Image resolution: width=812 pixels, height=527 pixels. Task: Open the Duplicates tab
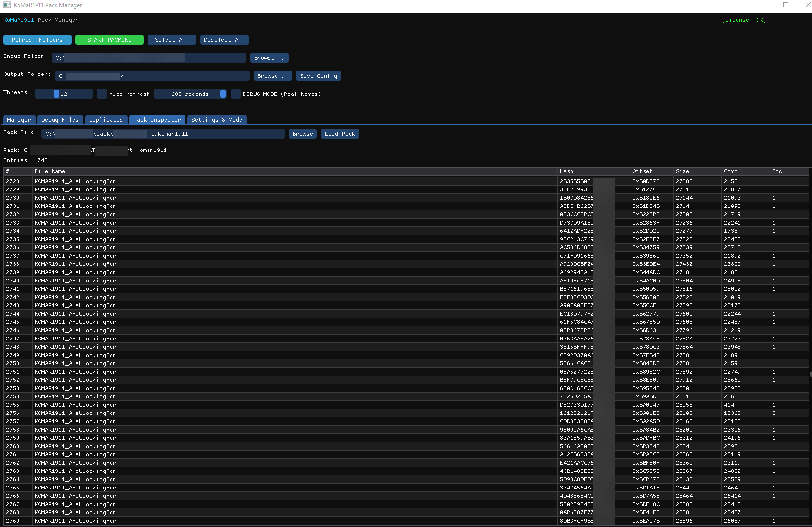[x=106, y=120]
